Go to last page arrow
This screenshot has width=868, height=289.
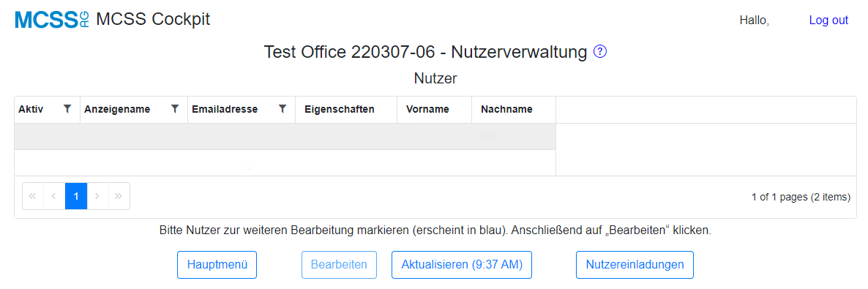[x=119, y=196]
